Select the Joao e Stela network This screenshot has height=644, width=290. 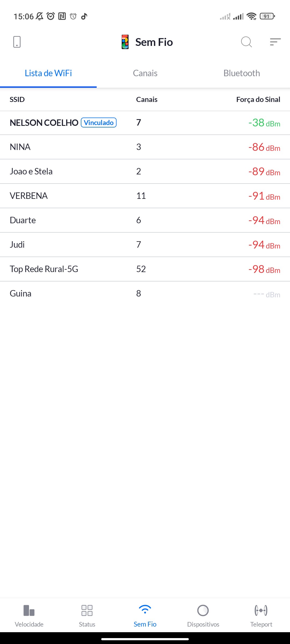point(31,171)
